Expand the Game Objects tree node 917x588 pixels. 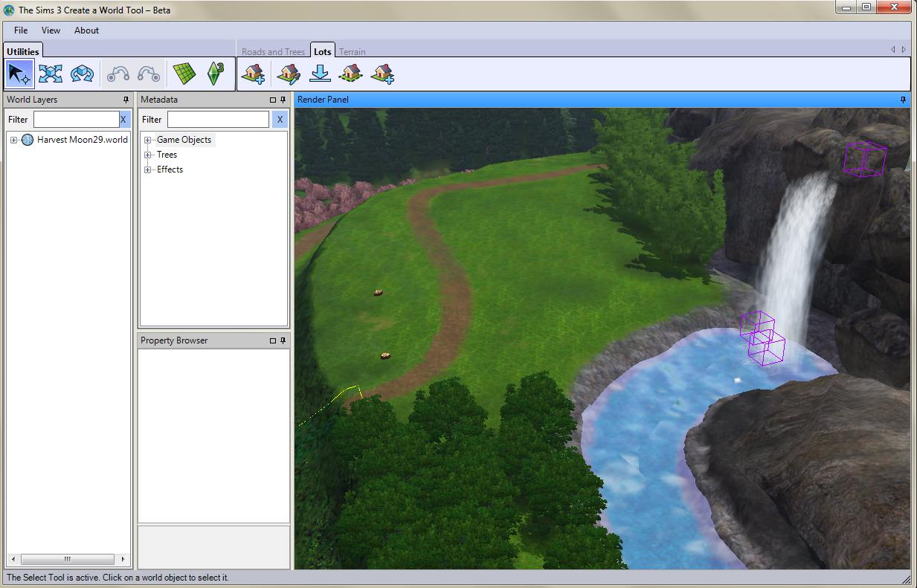coord(147,140)
